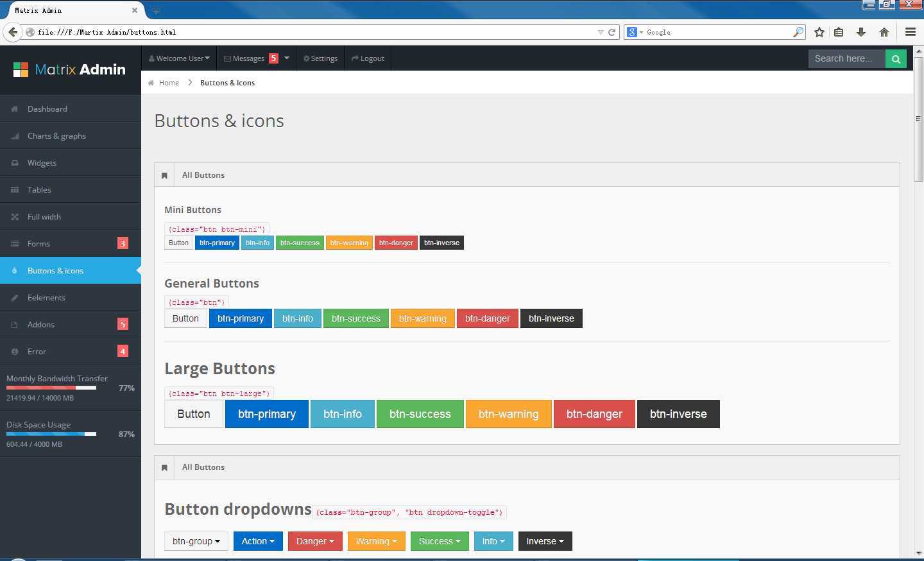Open the Addons sidebar item
924x561 pixels.
(x=71, y=325)
